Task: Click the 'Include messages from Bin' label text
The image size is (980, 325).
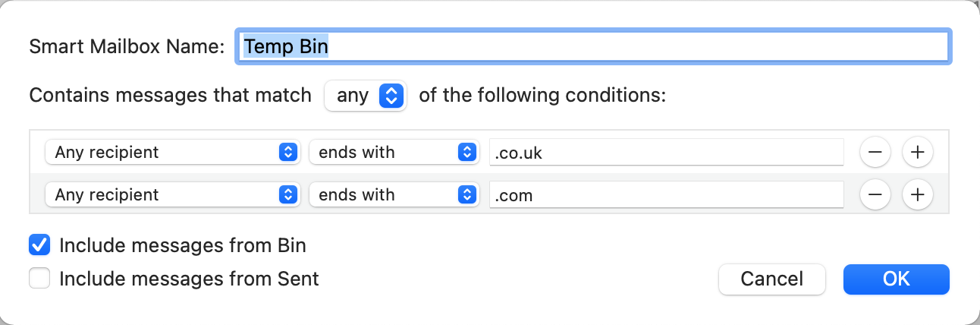Action: (182, 245)
